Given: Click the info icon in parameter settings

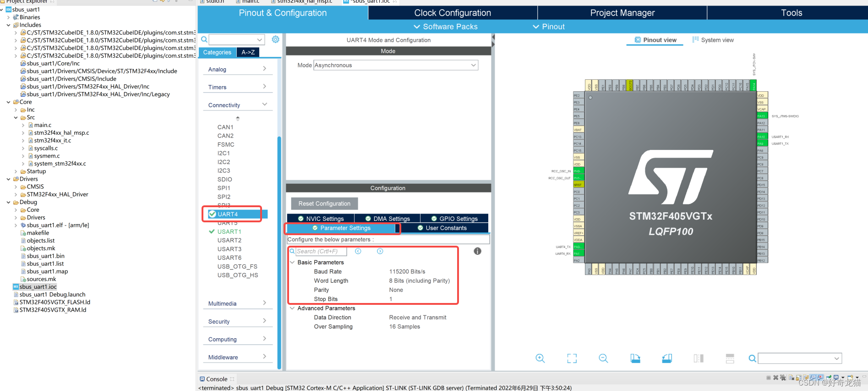Looking at the screenshot, I should pos(477,251).
